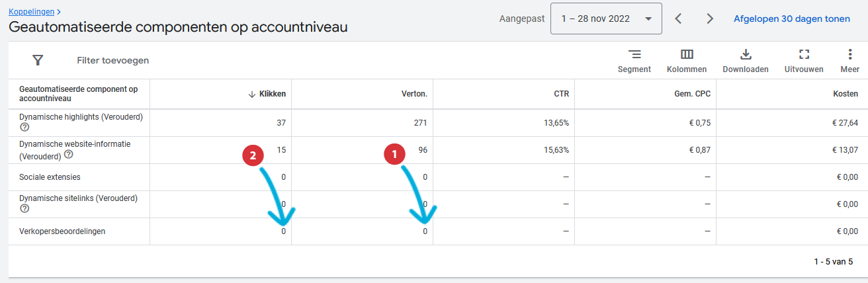Go to previous date period
Screen dimensions: 868x283
[678, 19]
